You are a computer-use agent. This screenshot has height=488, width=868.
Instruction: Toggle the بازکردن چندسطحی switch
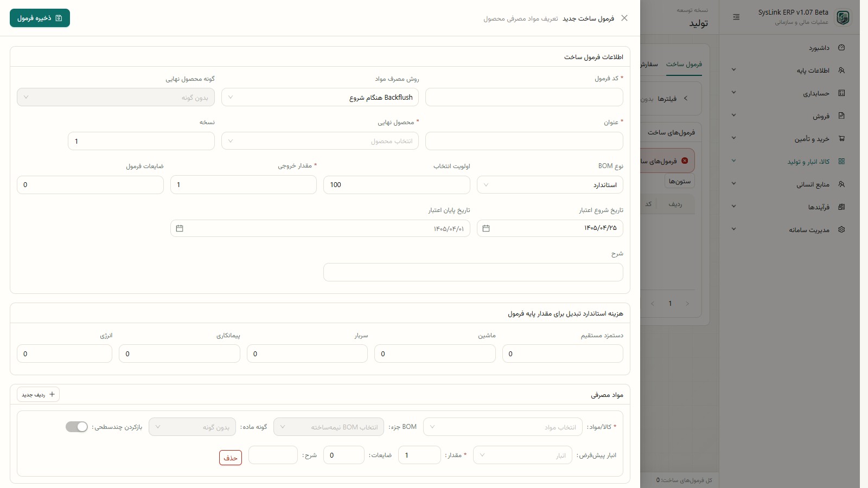tap(76, 427)
